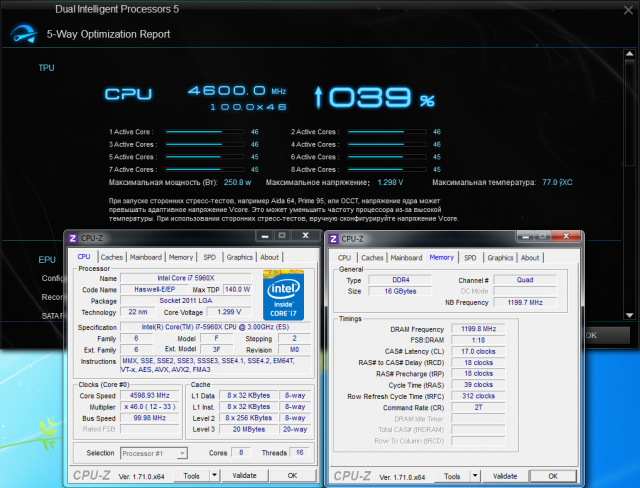Image resolution: width=640 pixels, height=488 pixels.
Task: Click the DRAM Frequency 1199.8 MHz value
Action: 478,329
